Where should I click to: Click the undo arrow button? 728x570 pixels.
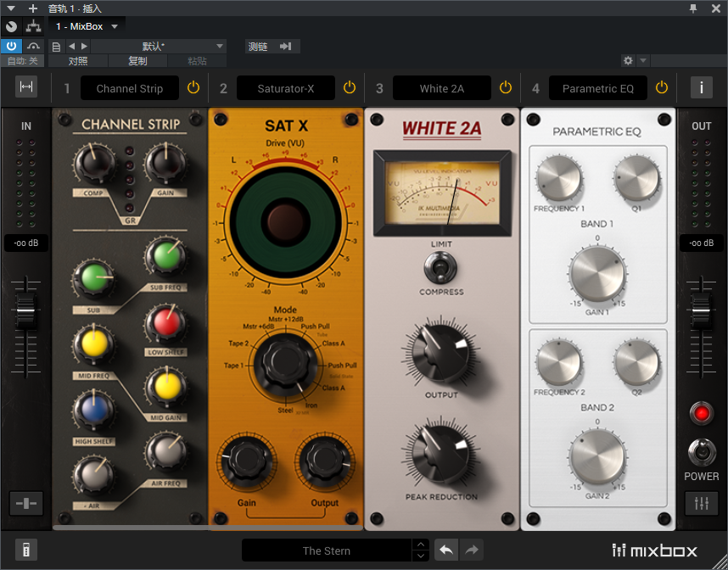tap(446, 550)
